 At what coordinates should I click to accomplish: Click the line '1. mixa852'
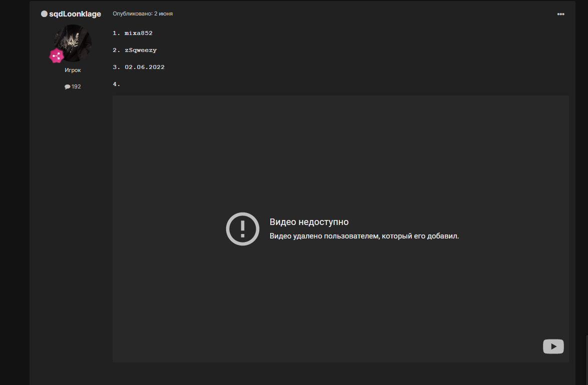point(133,33)
